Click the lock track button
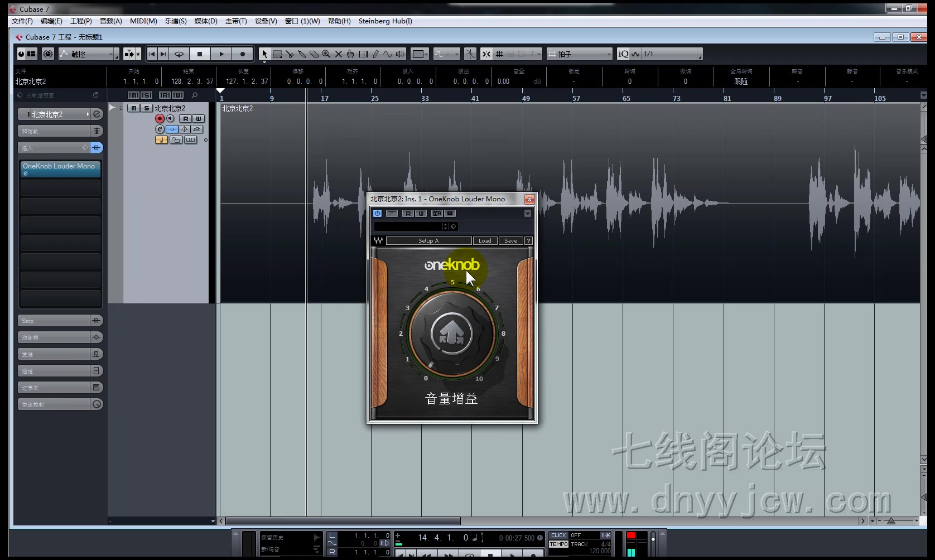The width and height of the screenshot is (935, 560). pyautogui.click(x=176, y=140)
